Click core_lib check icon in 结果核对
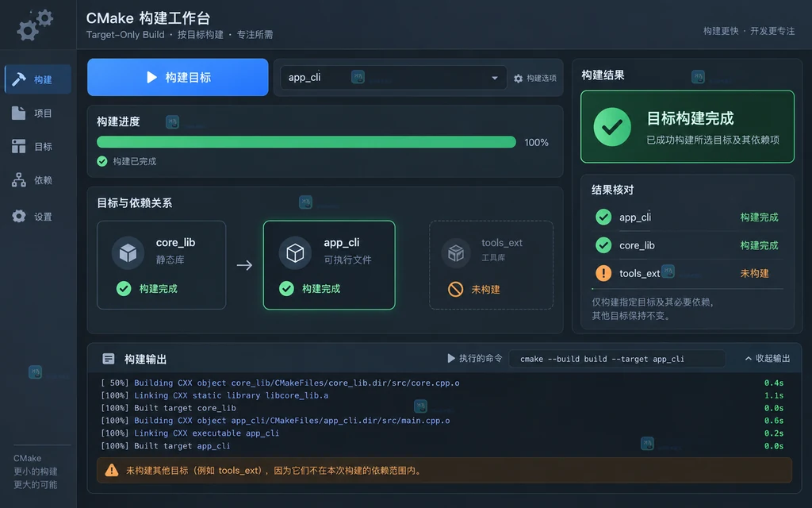The width and height of the screenshot is (812, 508). point(603,244)
